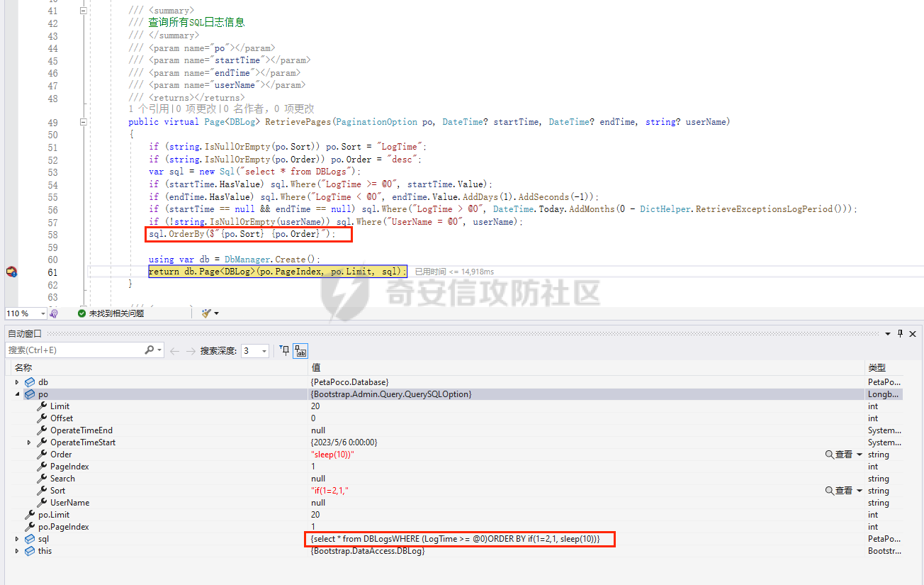Viewport: 924px width, 585px height.
Task: Click the IntelliCode icon beside the zoom box
Action: [x=54, y=313]
